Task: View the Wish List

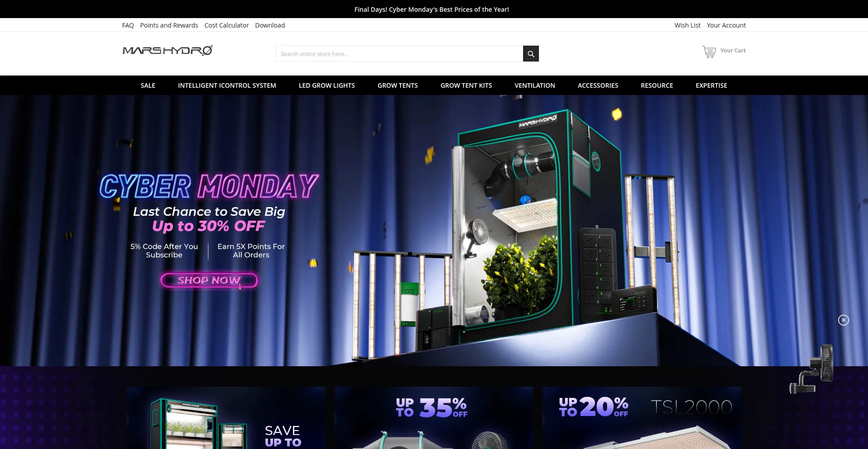Action: [x=688, y=25]
